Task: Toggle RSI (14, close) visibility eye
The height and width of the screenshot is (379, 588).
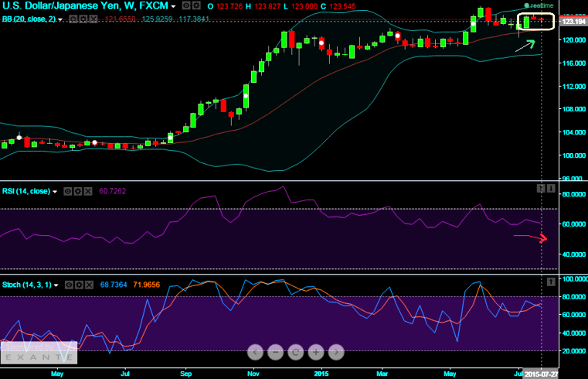Action: point(67,191)
